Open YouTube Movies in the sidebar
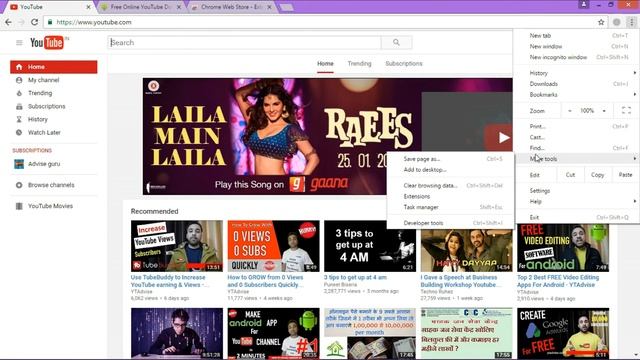This screenshot has height=360, width=640. [50, 206]
